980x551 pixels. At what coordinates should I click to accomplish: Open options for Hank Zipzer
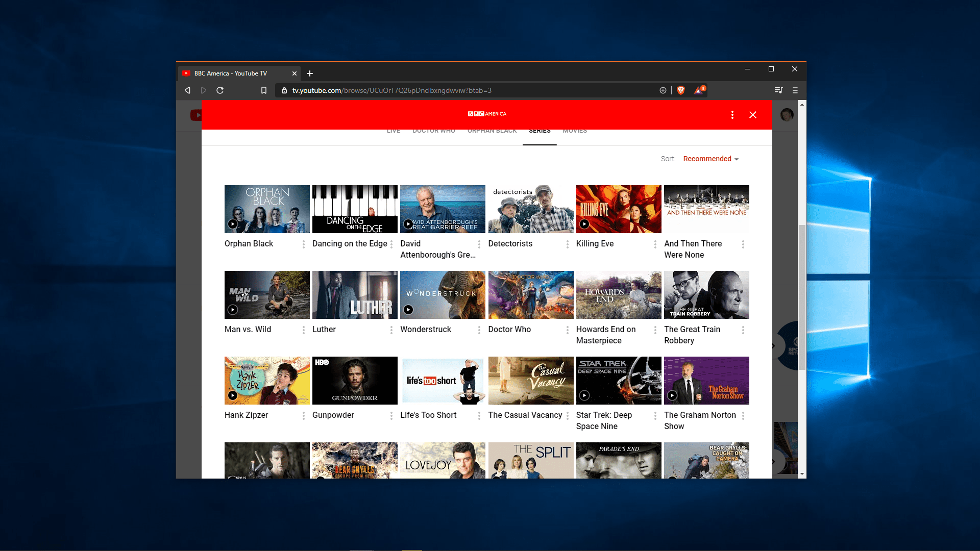pos(304,416)
